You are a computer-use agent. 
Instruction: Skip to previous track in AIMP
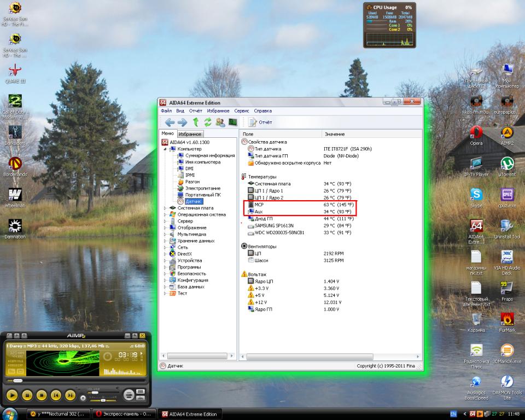[56, 395]
